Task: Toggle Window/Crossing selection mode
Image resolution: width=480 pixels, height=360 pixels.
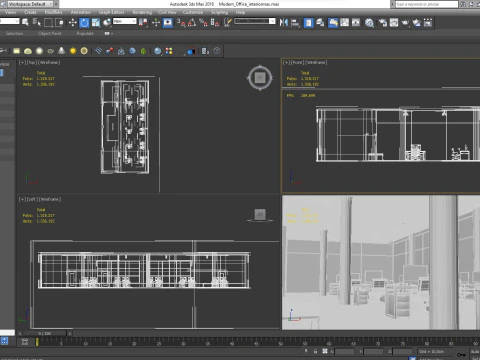Action: [60, 22]
